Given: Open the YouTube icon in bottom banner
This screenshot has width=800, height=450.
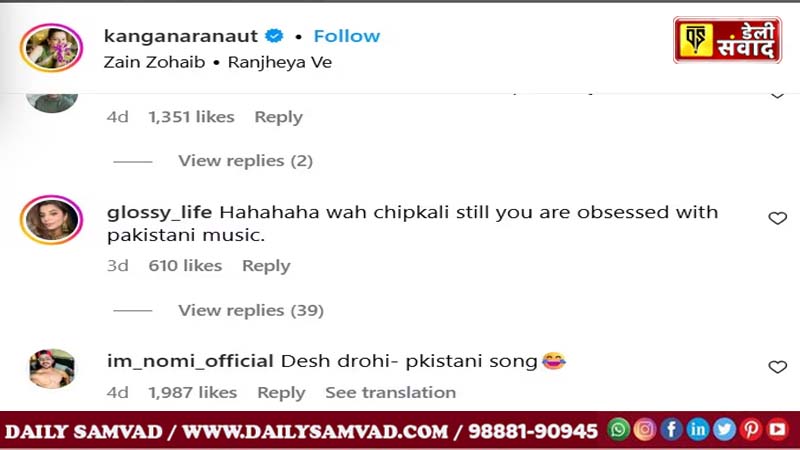Looking at the screenshot, I should [778, 430].
